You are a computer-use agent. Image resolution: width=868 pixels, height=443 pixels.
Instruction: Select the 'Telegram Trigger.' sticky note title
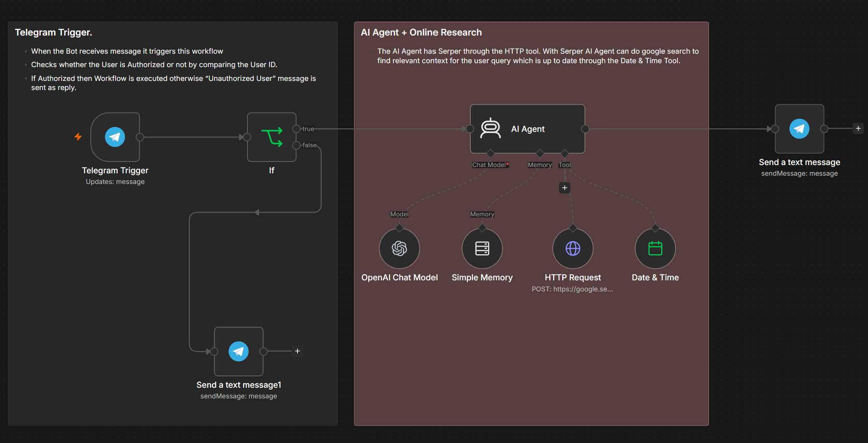(x=54, y=32)
